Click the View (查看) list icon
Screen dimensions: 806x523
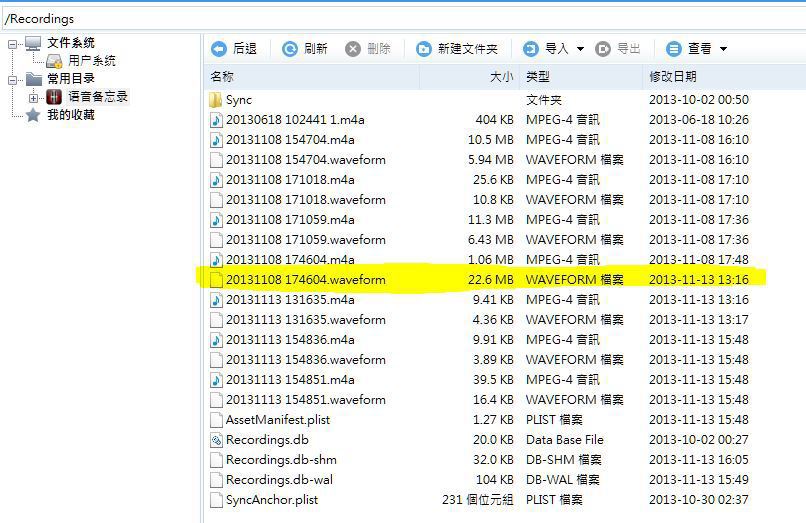(x=673, y=49)
